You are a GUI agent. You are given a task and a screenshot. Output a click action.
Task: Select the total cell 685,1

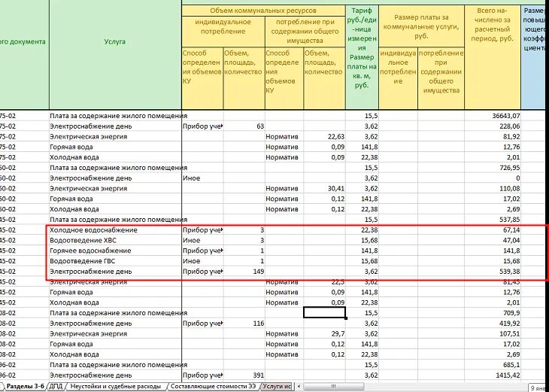click(493, 365)
